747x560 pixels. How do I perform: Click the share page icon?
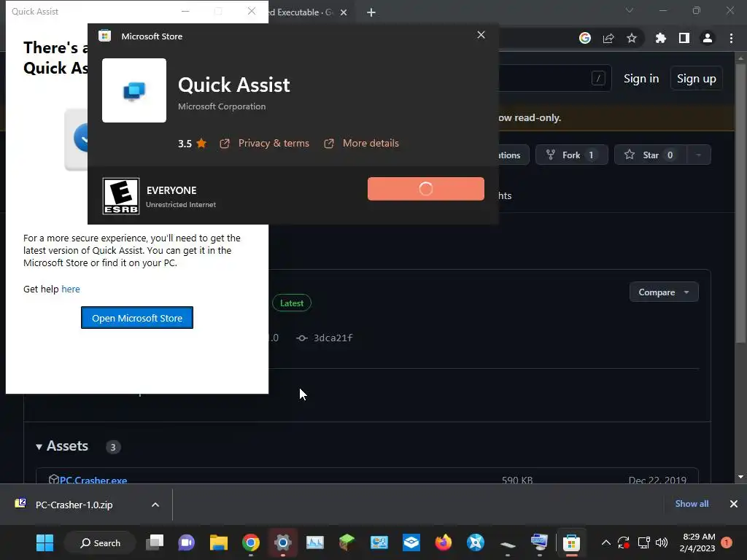coord(608,38)
